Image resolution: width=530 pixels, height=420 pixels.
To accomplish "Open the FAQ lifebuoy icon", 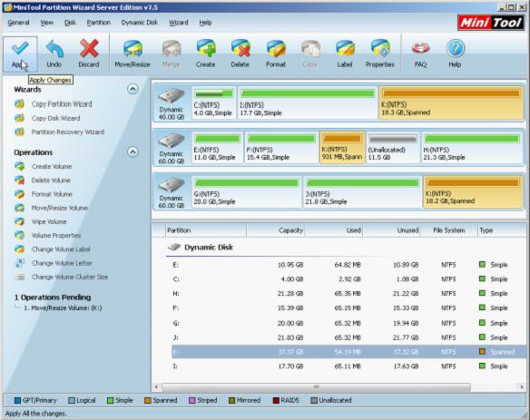I will click(420, 54).
